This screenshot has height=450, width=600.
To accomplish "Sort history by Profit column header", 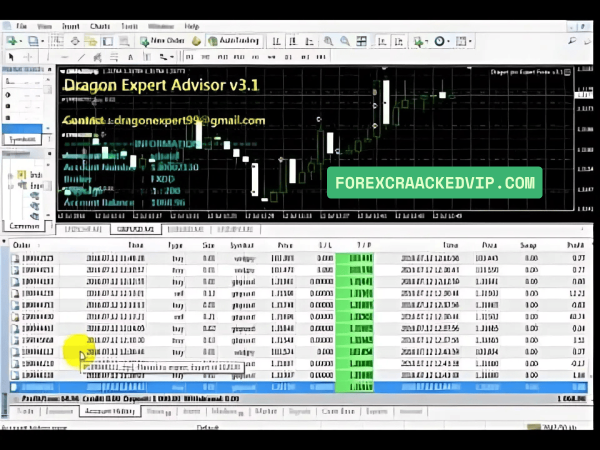I will coord(576,245).
